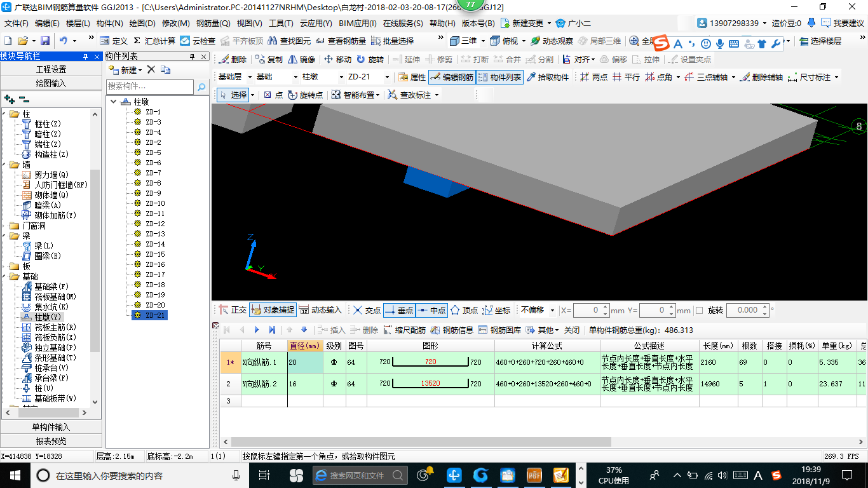Image resolution: width=868 pixels, height=488 pixels.
Task: Select the 复制 copy tool
Action: coord(269,59)
